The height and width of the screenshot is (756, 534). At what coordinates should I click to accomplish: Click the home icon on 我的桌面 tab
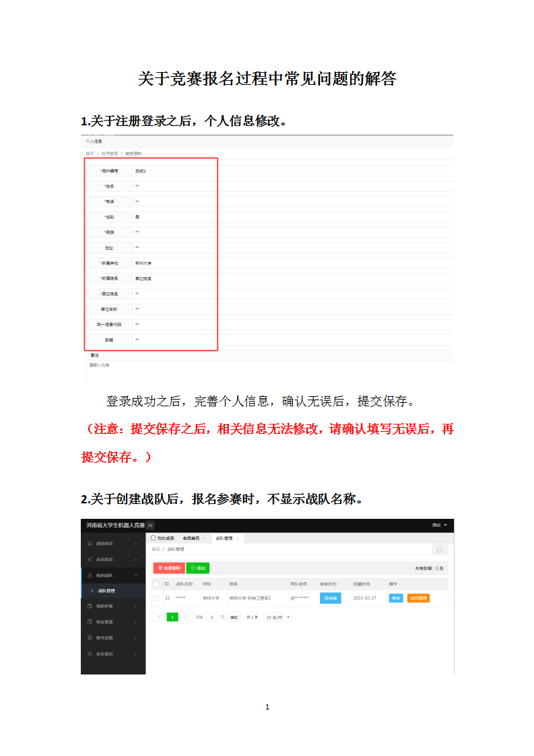point(154,538)
